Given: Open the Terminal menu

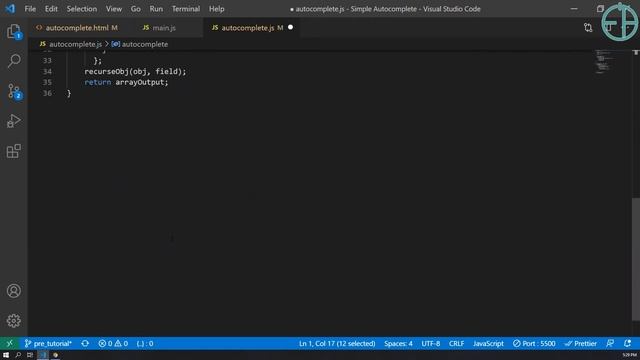Looking at the screenshot, I should pos(186,9).
